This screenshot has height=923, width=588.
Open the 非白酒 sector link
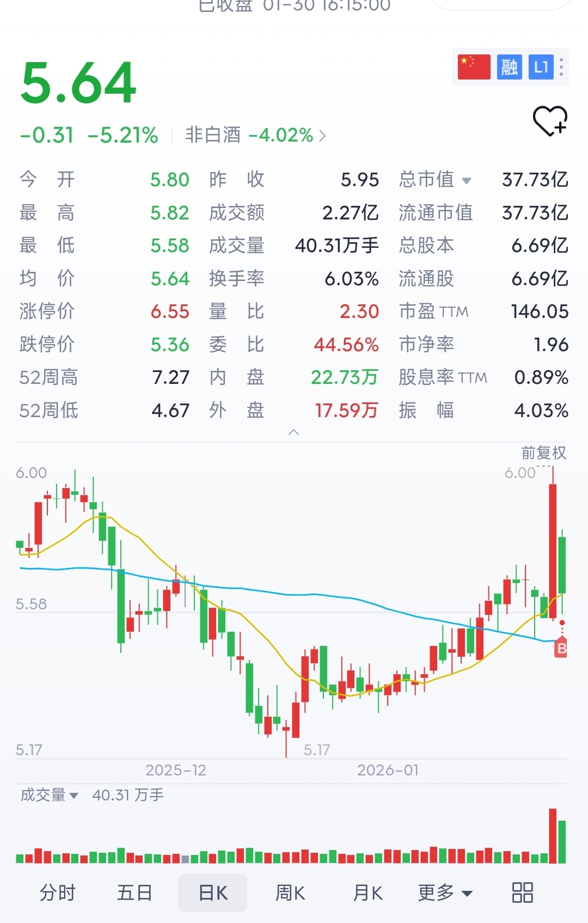(256, 135)
